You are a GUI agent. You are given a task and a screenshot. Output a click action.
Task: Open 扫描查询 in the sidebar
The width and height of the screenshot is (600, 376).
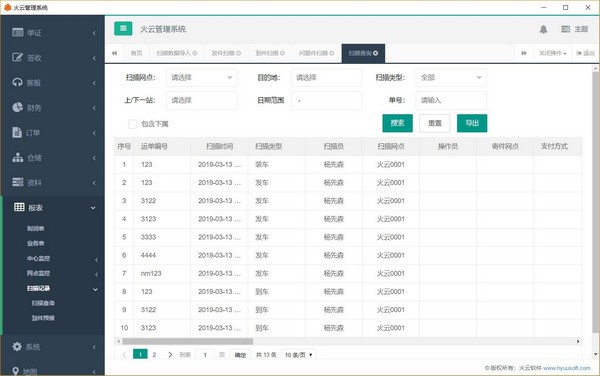point(43,303)
